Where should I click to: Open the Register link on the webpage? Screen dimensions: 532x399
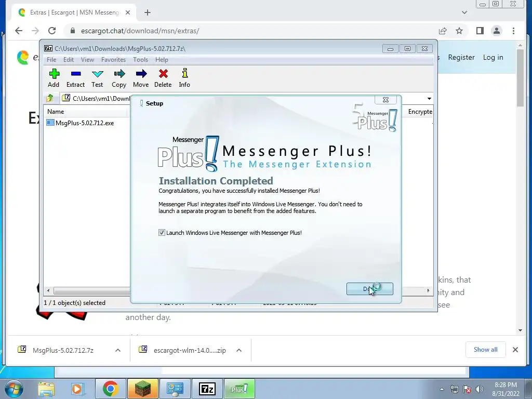coord(461,57)
